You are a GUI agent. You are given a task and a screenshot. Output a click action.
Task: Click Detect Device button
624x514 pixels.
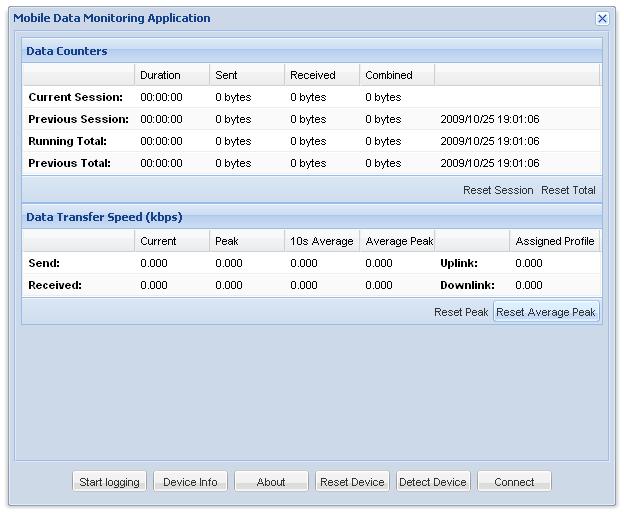click(x=433, y=482)
